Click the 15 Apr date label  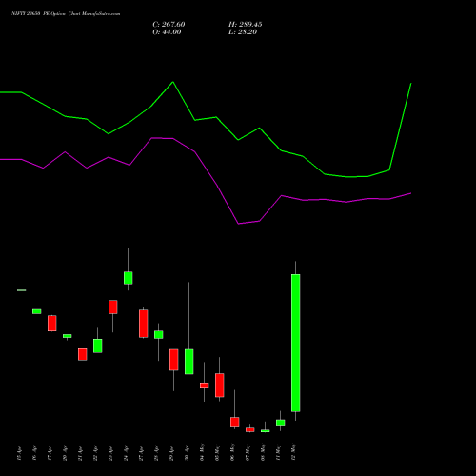[20, 453]
